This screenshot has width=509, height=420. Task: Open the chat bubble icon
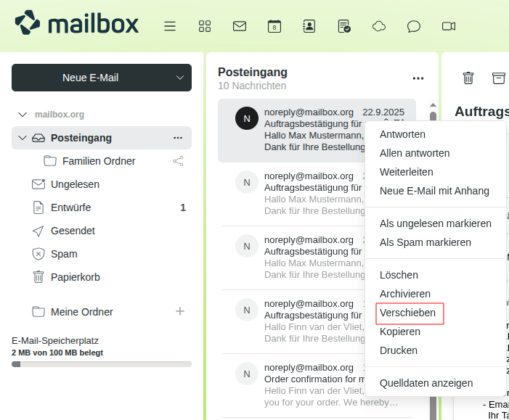pyautogui.click(x=414, y=26)
